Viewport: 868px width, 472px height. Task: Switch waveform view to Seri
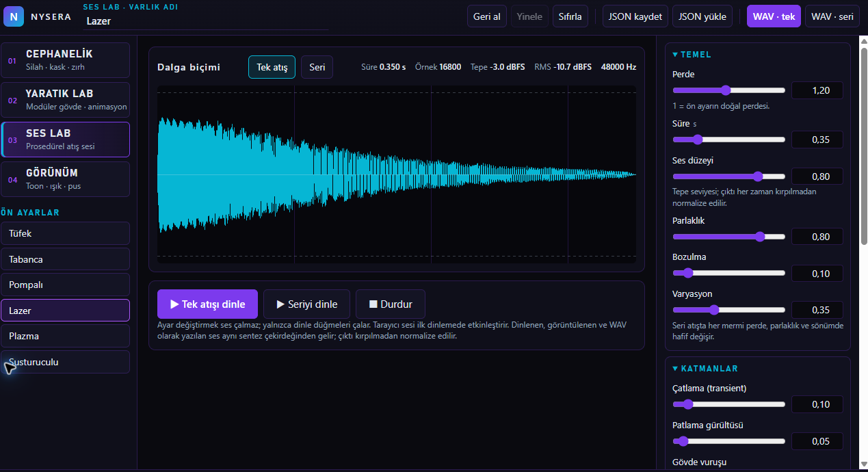pos(317,67)
